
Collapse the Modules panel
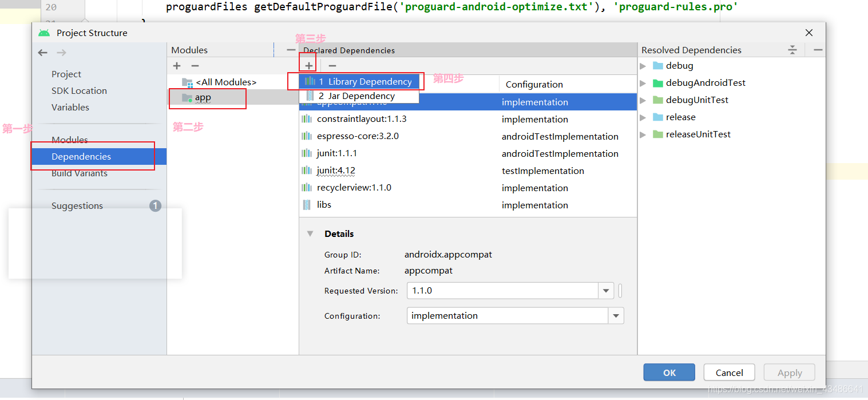pyautogui.click(x=291, y=50)
